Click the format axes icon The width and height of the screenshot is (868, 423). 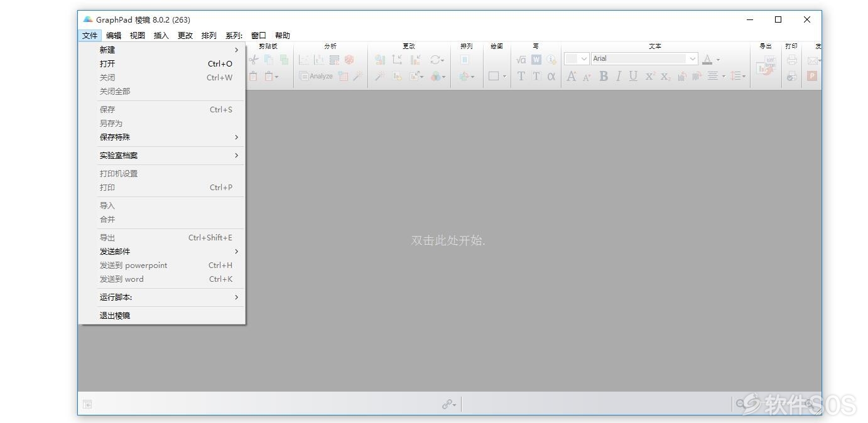[x=397, y=60]
